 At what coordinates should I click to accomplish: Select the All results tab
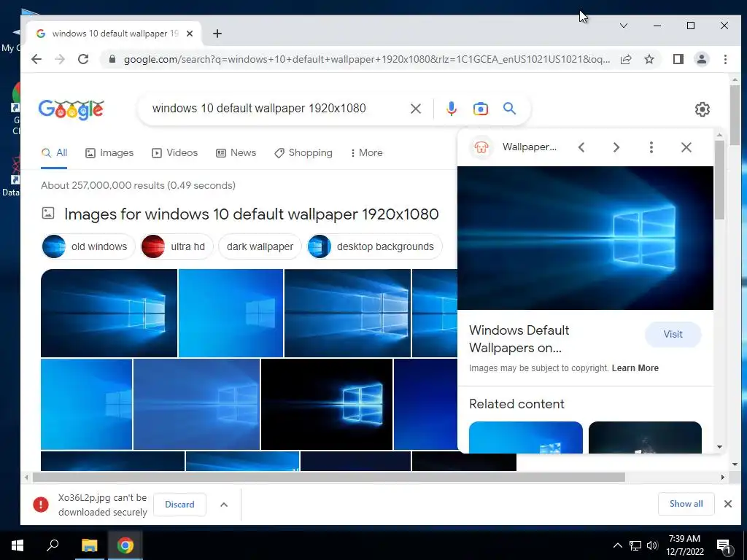(54, 153)
